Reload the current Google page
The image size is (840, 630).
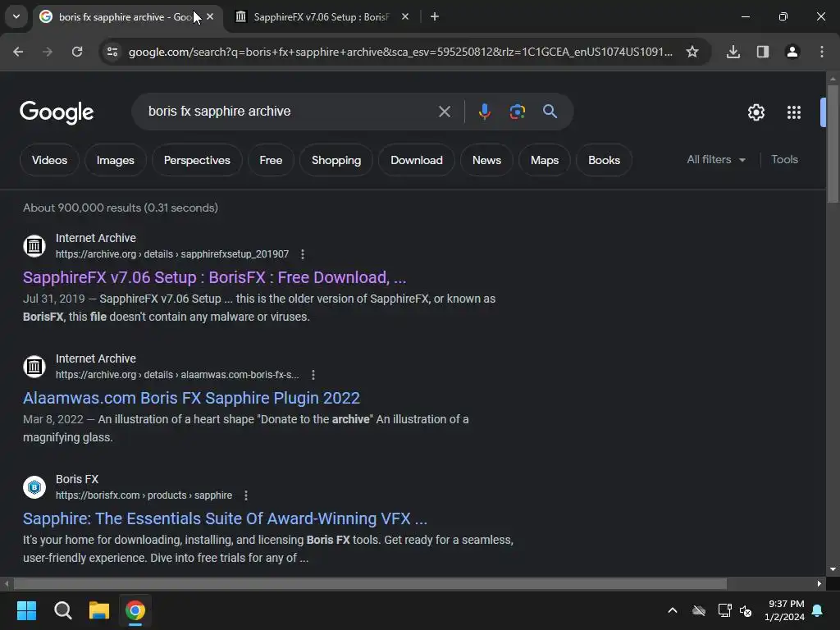[x=77, y=52]
